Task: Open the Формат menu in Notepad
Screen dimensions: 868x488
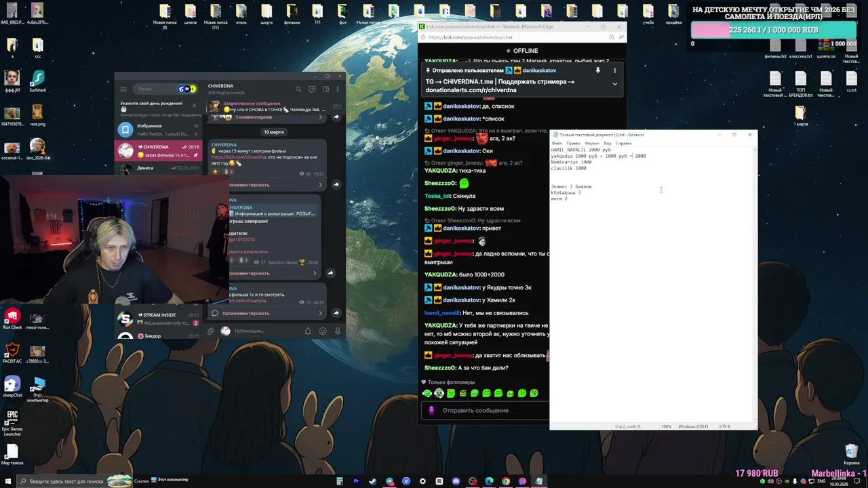Action: coord(592,143)
